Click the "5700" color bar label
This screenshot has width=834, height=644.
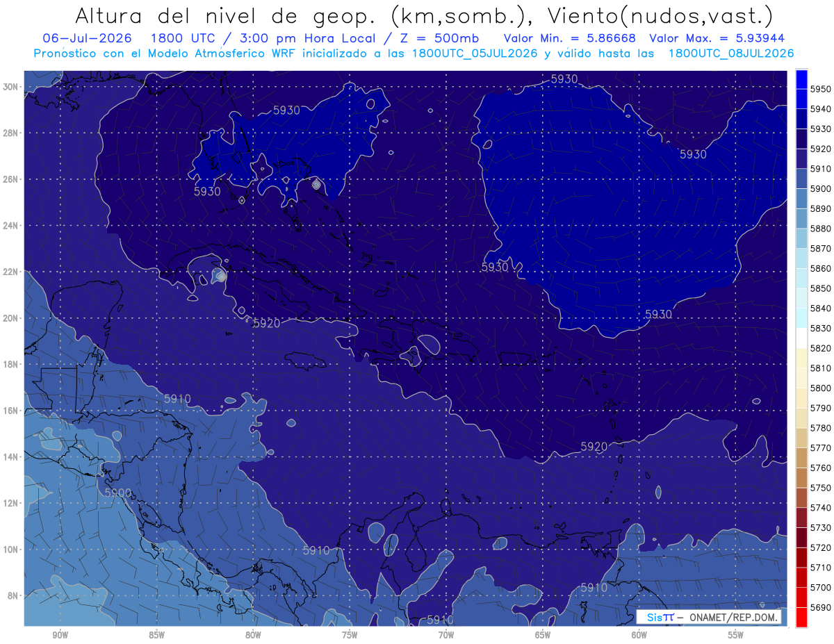coord(820,587)
